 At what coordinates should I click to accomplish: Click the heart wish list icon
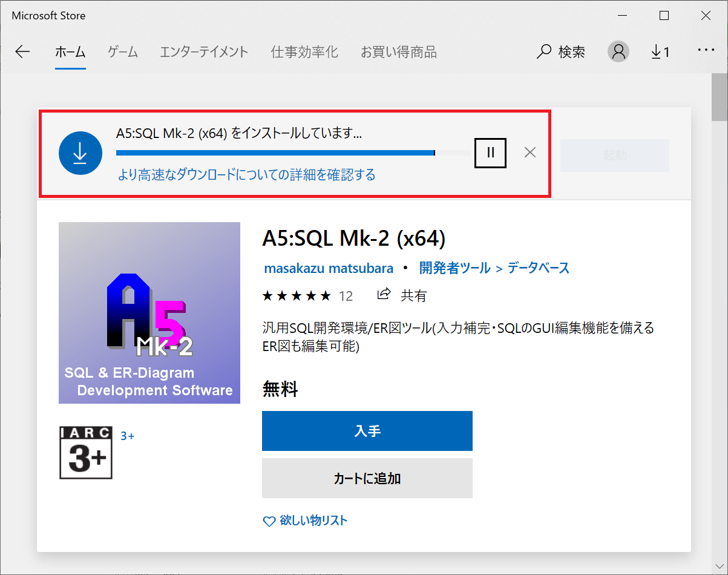[269, 521]
